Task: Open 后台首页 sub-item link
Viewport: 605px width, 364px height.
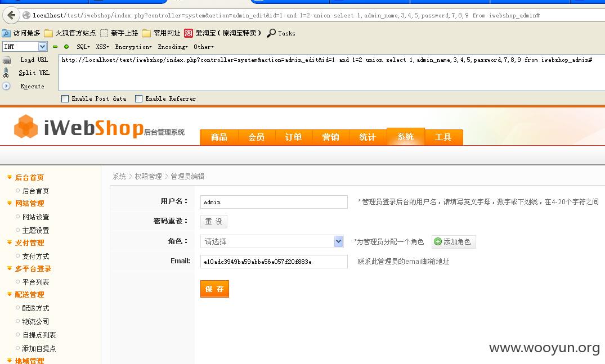Action: point(35,191)
